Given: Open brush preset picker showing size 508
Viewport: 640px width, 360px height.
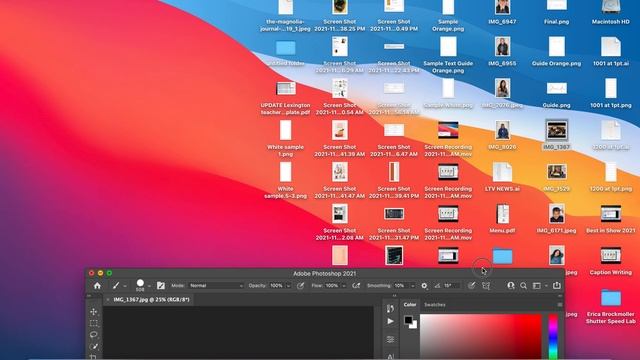Looking at the screenshot, I should click(x=140, y=285).
